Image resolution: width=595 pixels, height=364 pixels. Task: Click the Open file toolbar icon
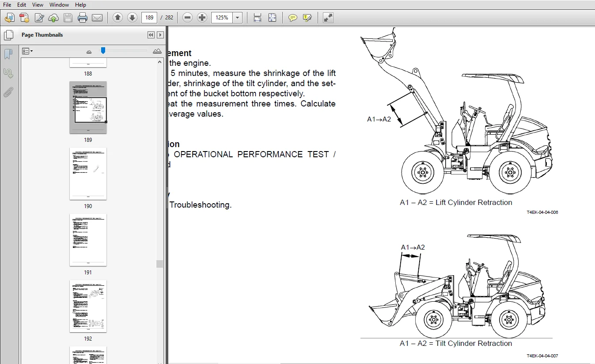9,18
